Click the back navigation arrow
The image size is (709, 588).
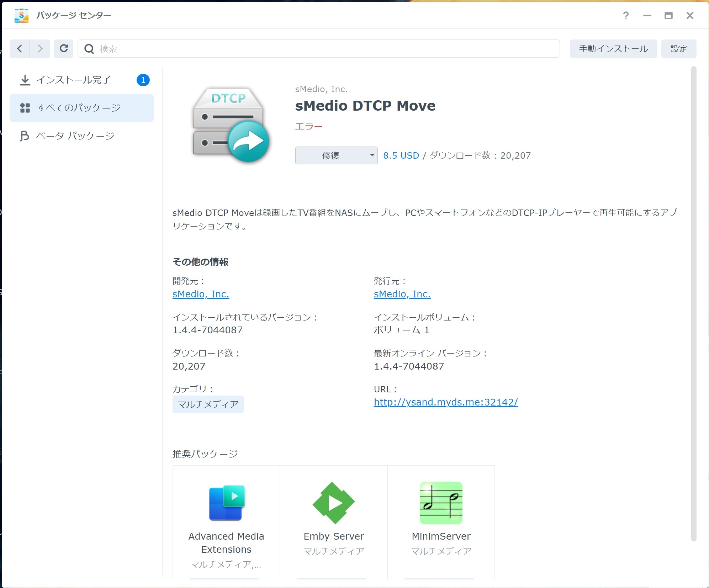click(x=20, y=49)
